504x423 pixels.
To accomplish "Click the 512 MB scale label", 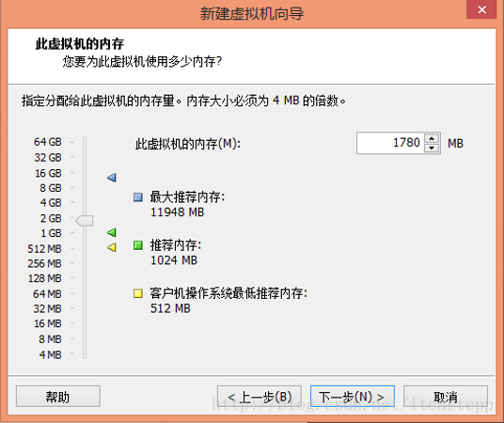I will pos(44,249).
